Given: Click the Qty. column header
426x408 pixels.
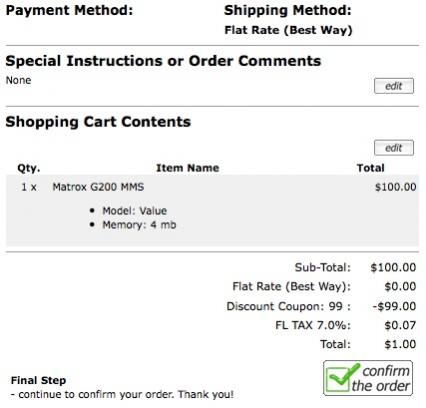Looking at the screenshot, I should (x=29, y=168).
